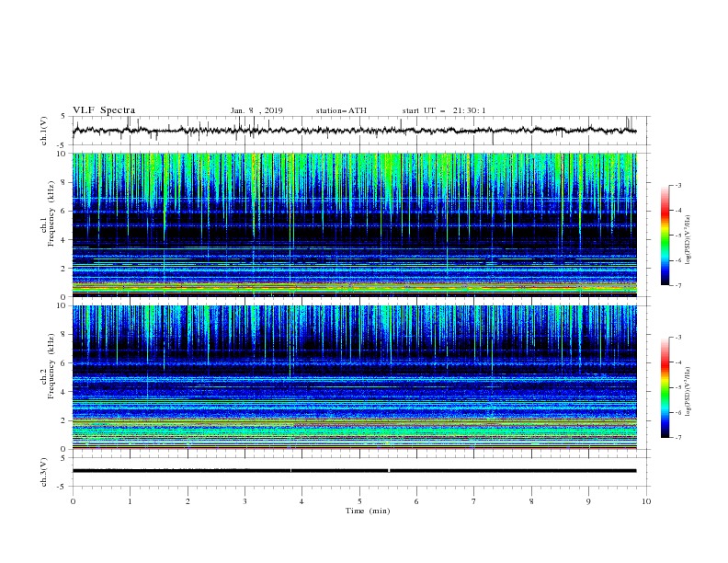
Task: Click the ch.2 'Frequency (kHz)' axis label
Action: [x=51, y=366]
